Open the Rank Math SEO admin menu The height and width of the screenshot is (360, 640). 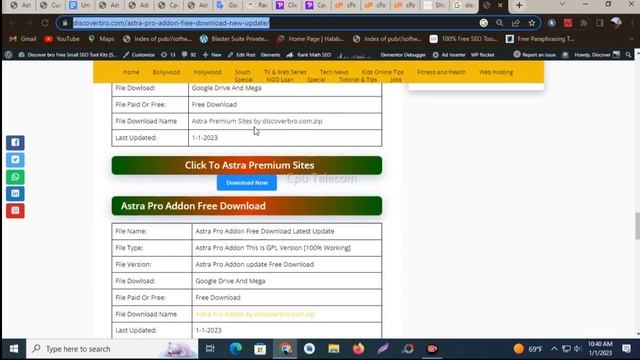tap(309, 55)
